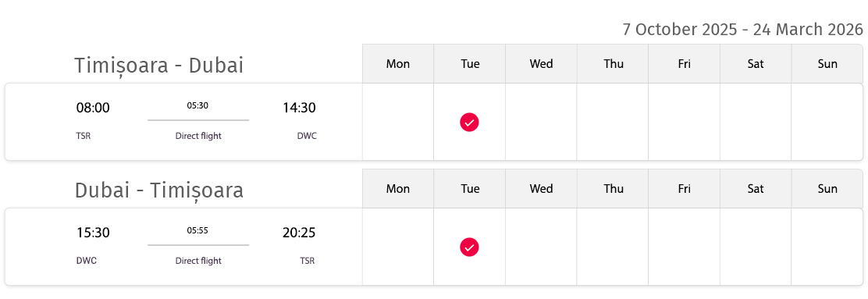Click the 20:25 arrival time at TSR
868x299 pixels.
299,233
